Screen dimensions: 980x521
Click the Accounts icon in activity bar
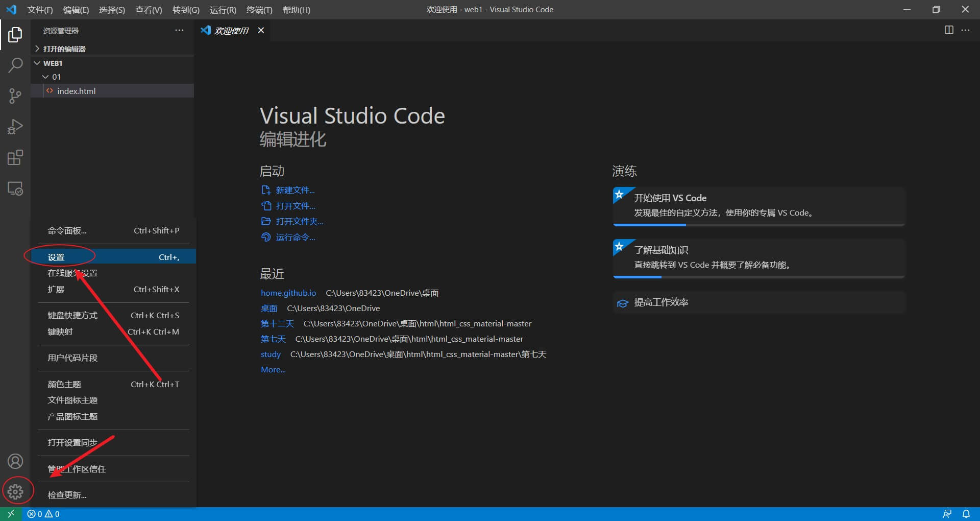(x=15, y=461)
